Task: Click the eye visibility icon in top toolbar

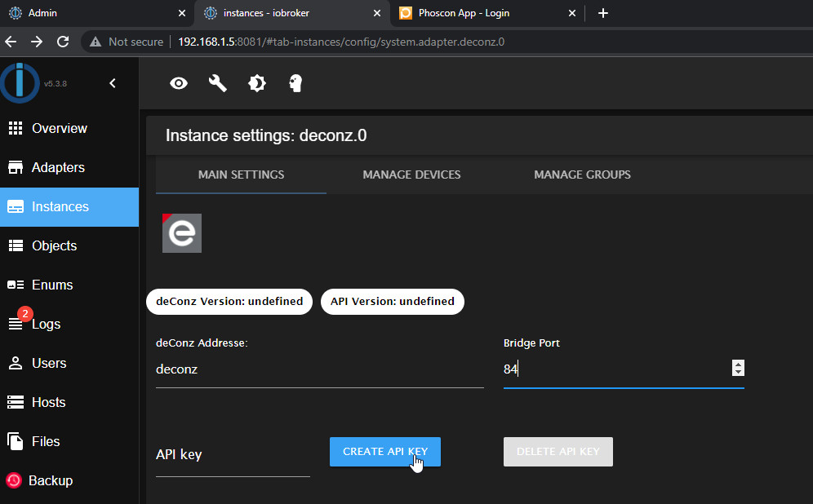Action: [x=178, y=83]
